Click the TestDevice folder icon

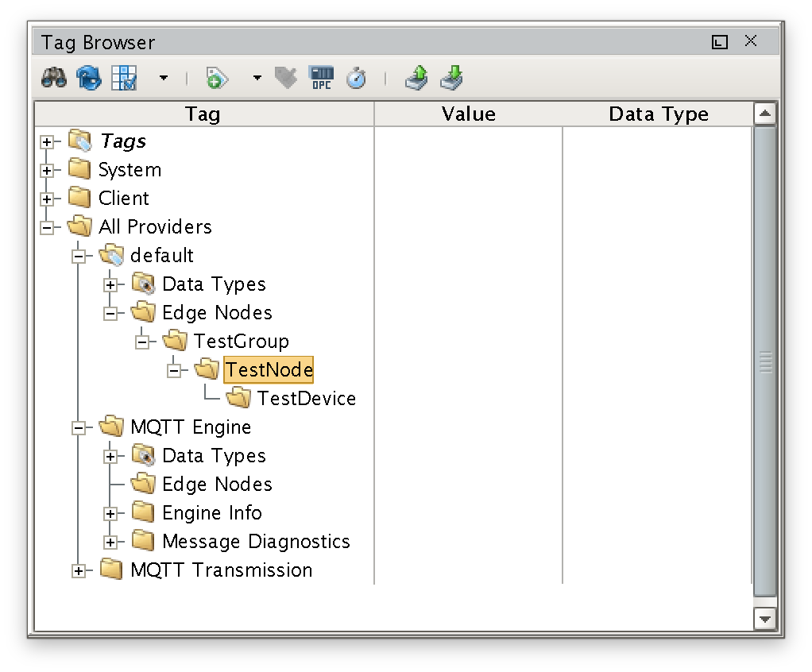pyautogui.click(x=238, y=398)
